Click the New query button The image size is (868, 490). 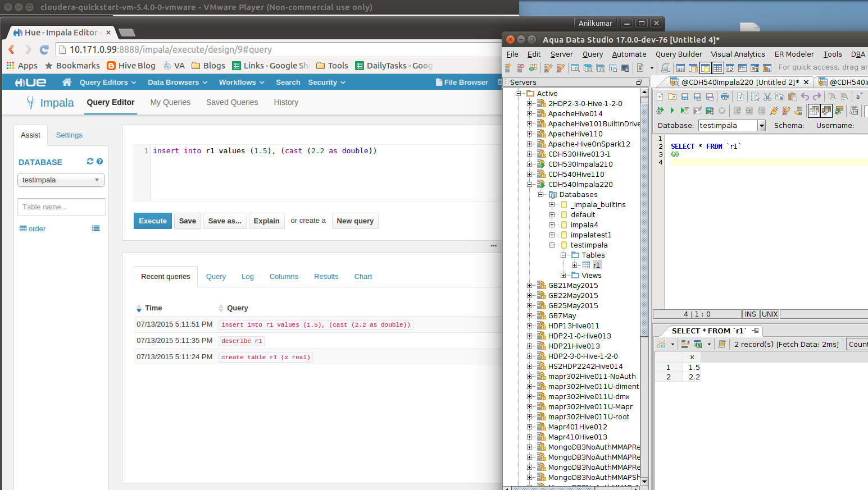pyautogui.click(x=355, y=221)
